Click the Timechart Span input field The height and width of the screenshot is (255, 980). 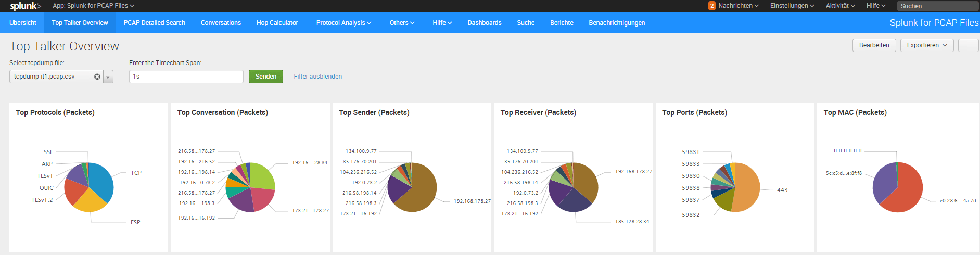(186, 76)
